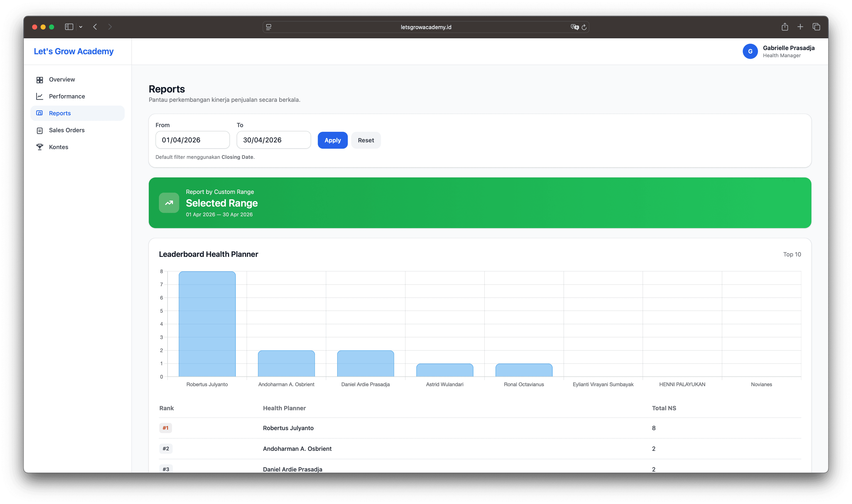
Task: Click the #1 rank badge
Action: [165, 428]
